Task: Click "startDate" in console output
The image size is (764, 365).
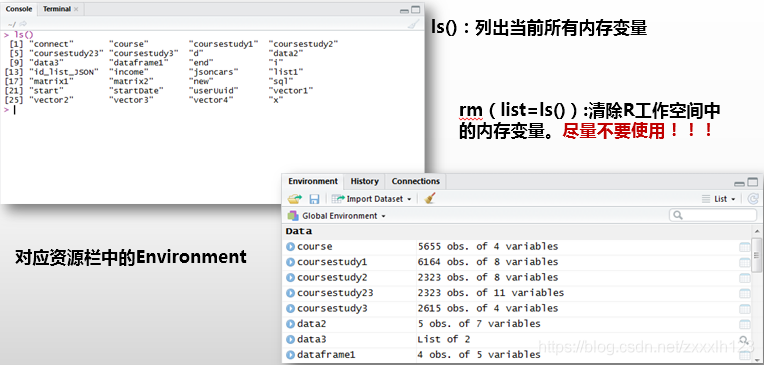Action: coord(136,90)
